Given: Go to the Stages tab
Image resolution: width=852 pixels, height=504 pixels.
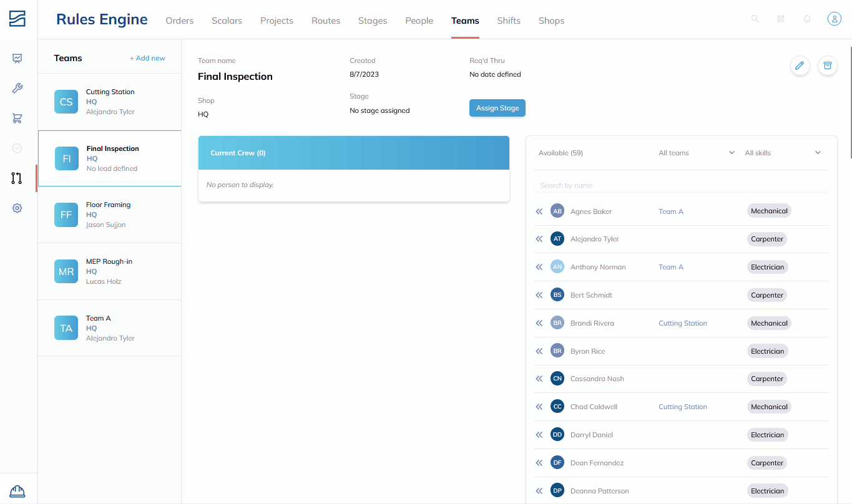Looking at the screenshot, I should tap(373, 21).
